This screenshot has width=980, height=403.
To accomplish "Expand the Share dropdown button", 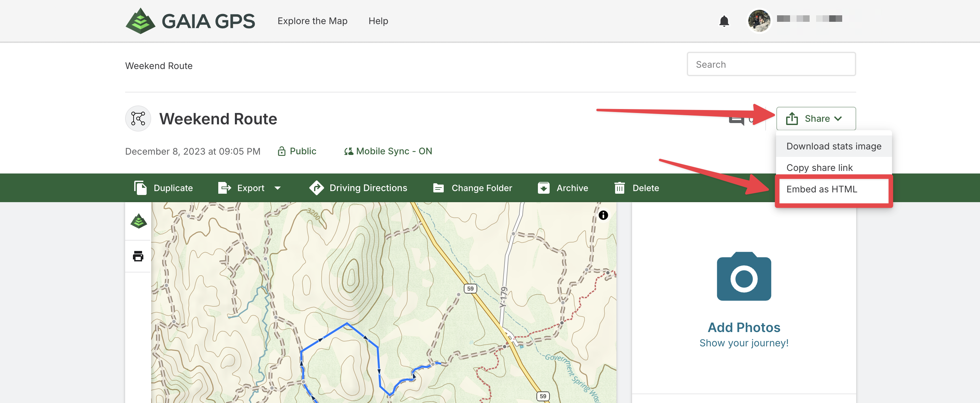I will [x=816, y=118].
